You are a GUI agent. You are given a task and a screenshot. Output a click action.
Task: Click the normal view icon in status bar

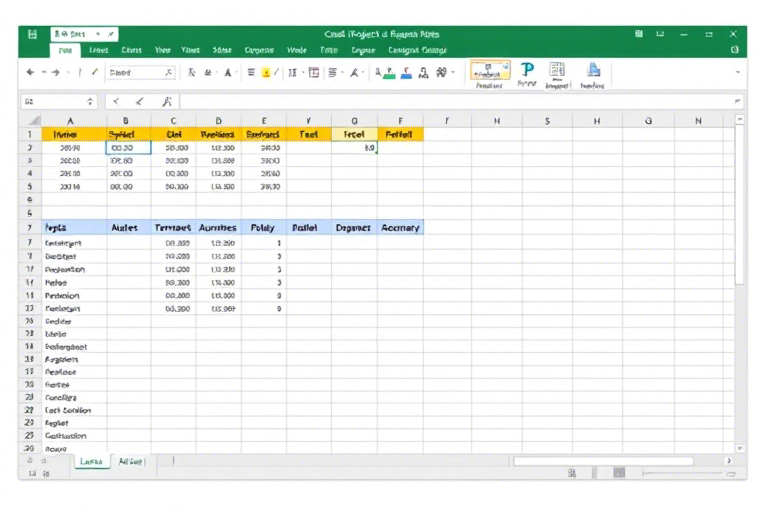click(x=572, y=473)
